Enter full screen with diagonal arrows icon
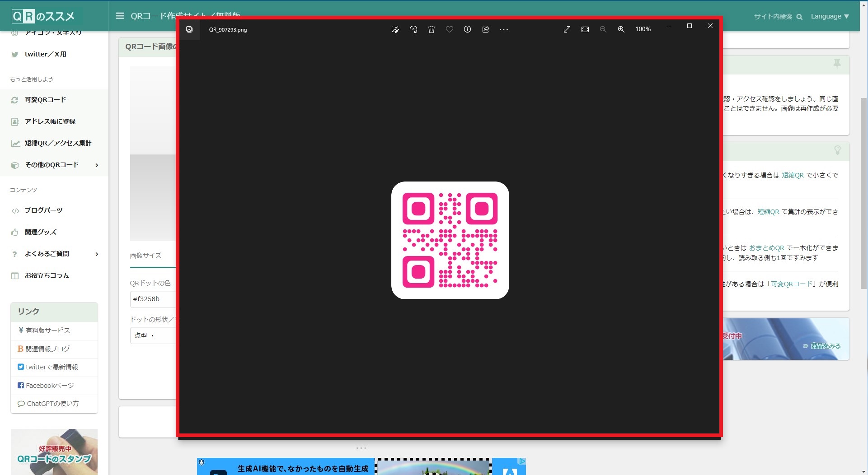The height and width of the screenshot is (475, 868). click(x=567, y=29)
